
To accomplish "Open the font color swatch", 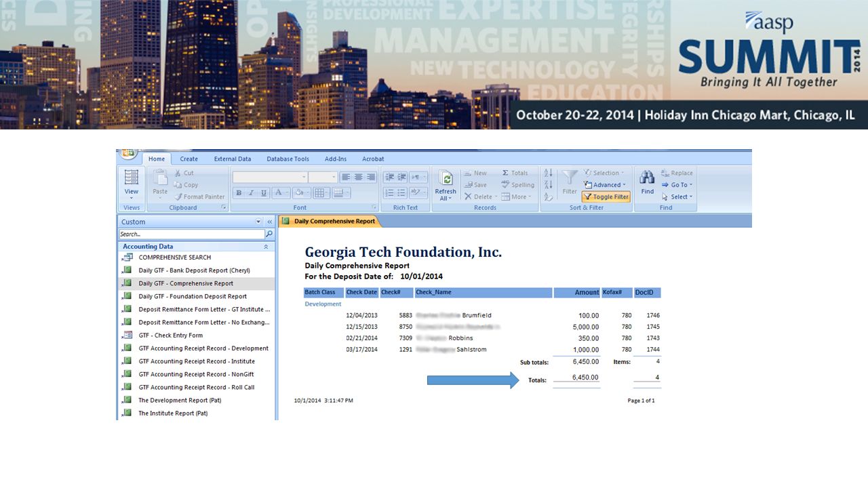I will [281, 193].
